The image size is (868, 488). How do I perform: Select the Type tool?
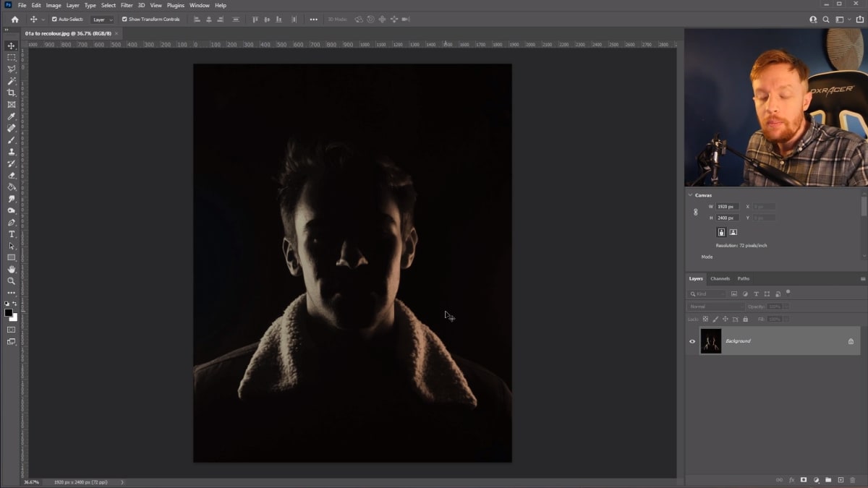coord(11,234)
